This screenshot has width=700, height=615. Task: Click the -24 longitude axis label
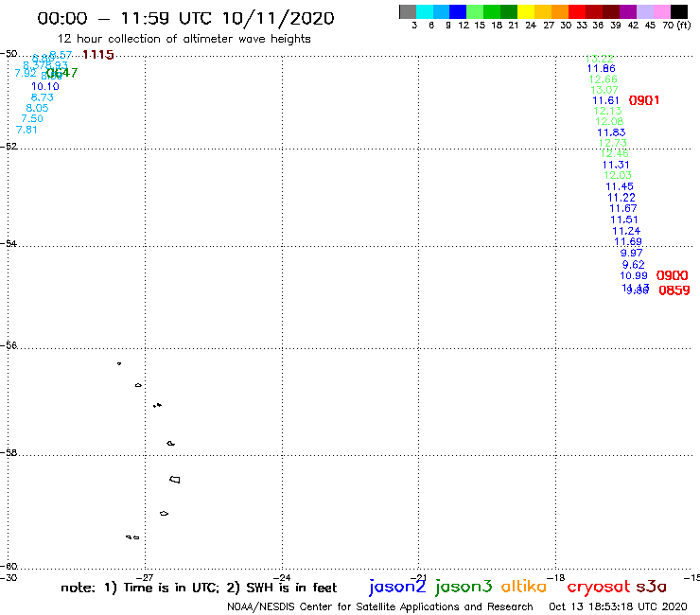pos(282,577)
